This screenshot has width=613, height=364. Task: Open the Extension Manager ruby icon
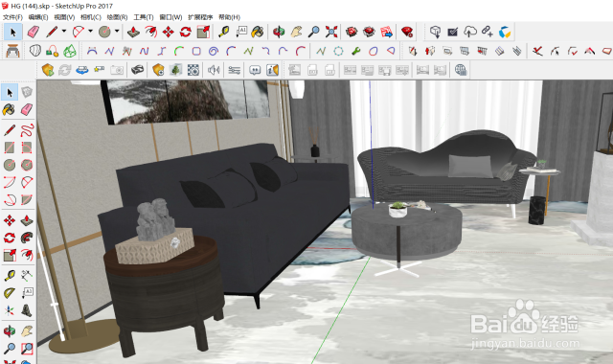point(407,32)
